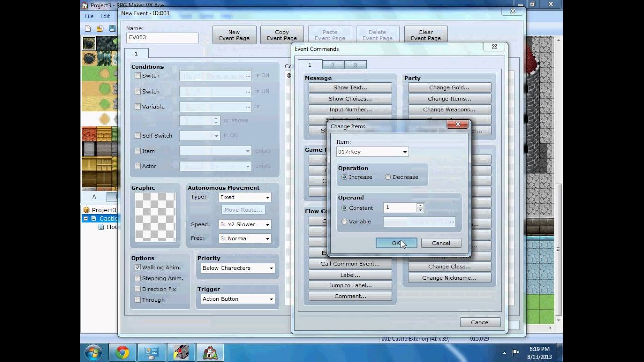This screenshot has height=362, width=644.
Task: Check the Through option
Action: pyautogui.click(x=137, y=300)
